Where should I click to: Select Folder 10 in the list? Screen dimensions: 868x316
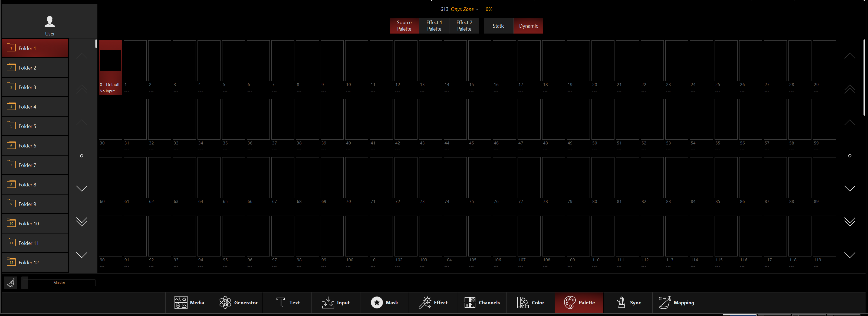point(35,224)
